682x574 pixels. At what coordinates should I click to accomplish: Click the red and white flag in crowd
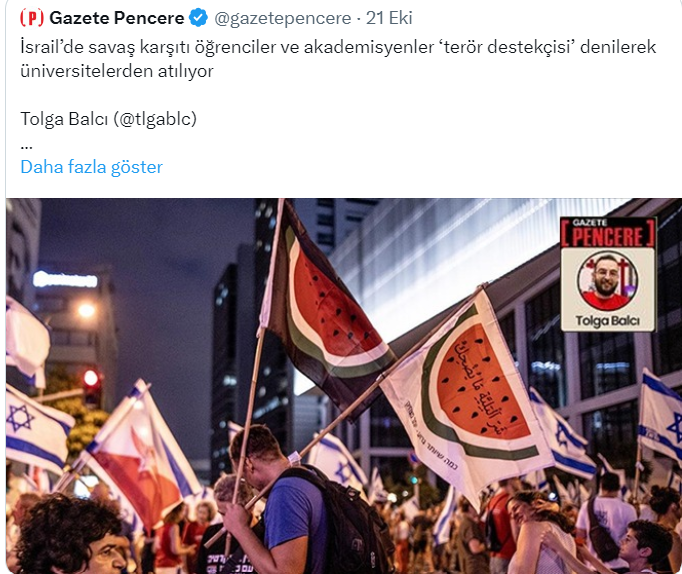[x=135, y=474]
